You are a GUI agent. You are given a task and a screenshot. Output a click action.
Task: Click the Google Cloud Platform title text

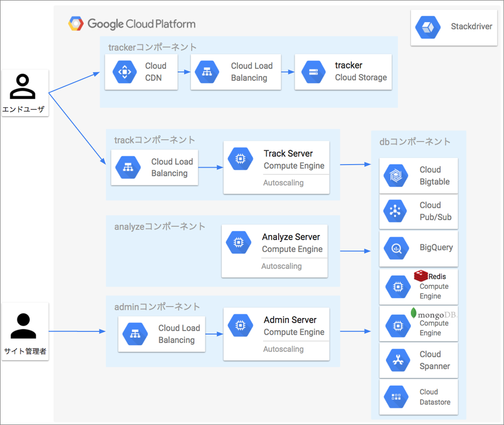(x=142, y=24)
